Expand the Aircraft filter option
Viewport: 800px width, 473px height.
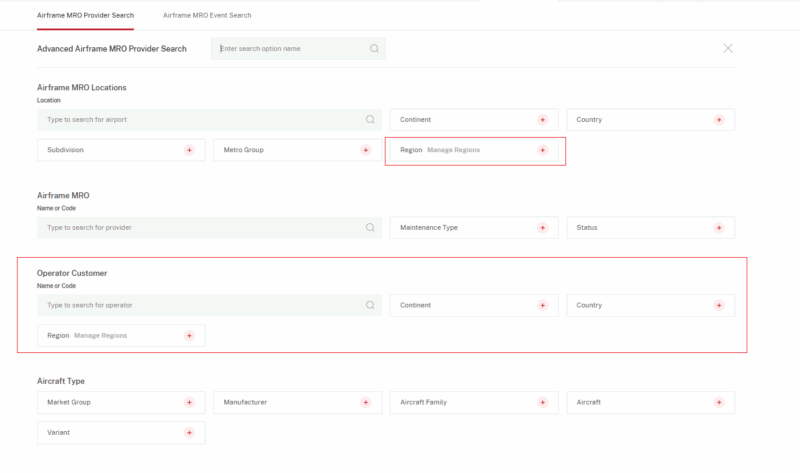click(650, 402)
